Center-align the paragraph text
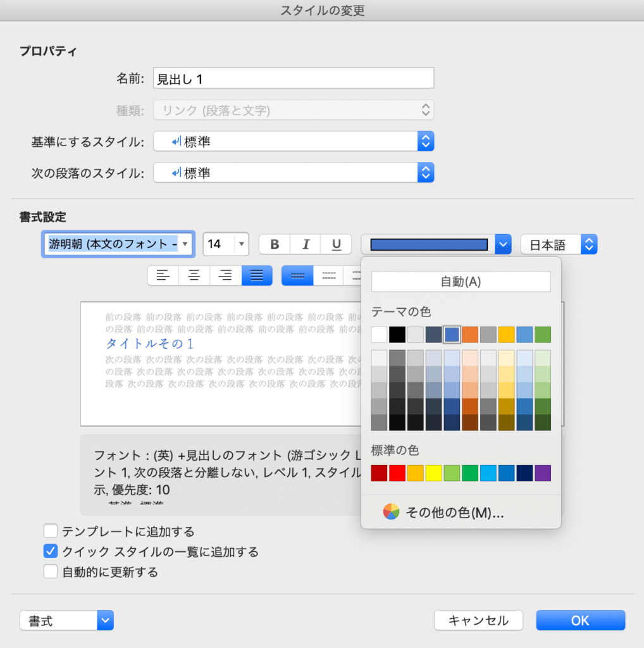644x648 pixels. [x=194, y=276]
